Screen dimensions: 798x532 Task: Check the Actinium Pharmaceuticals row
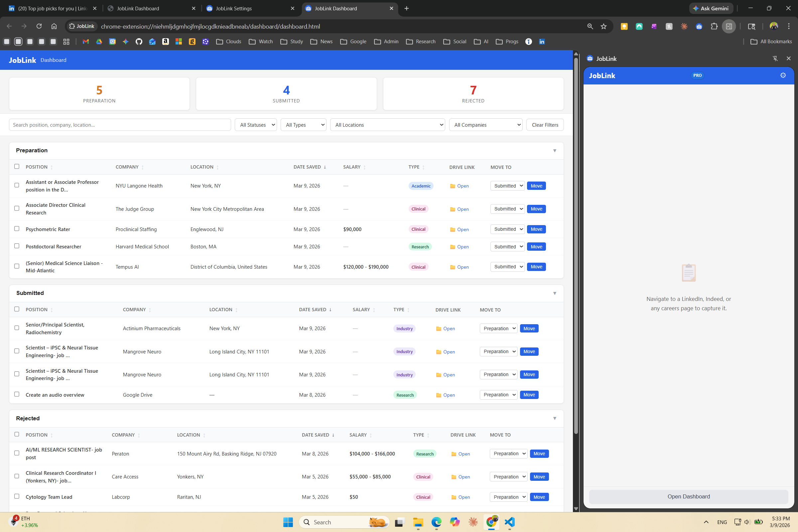pyautogui.click(x=17, y=328)
